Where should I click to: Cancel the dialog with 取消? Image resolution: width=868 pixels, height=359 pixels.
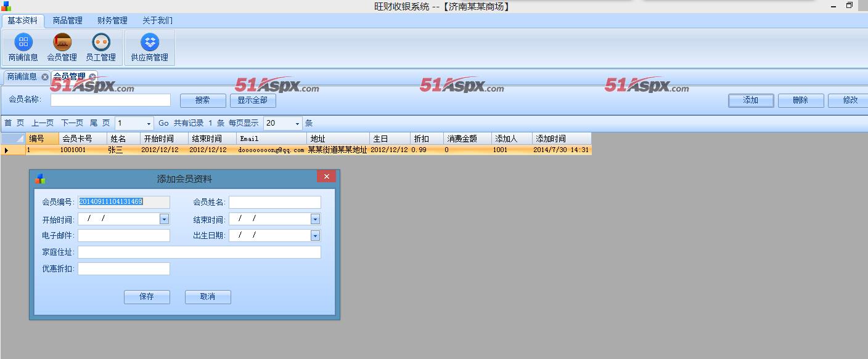pyautogui.click(x=208, y=297)
